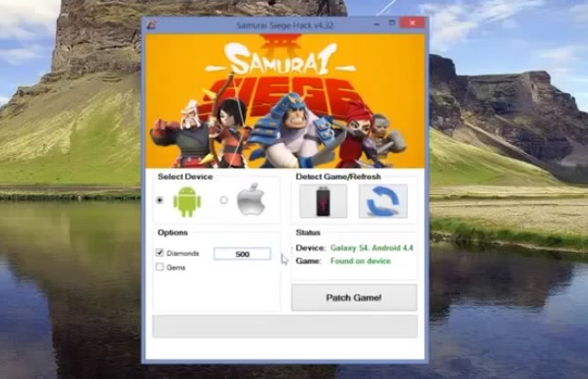
Task: Click the Diamonds amount field showing 500
Action: [242, 254]
